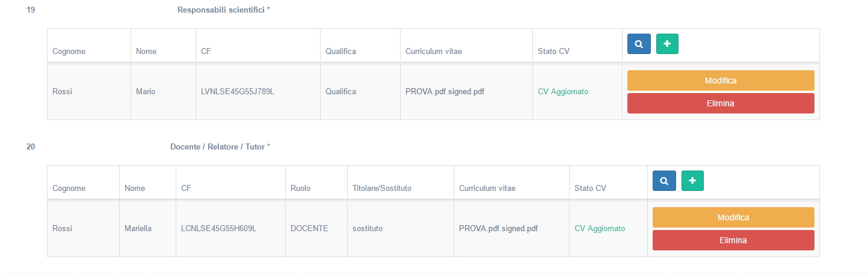Open PROVA.pdf.signed.pdf in Mariella's row

[498, 229]
